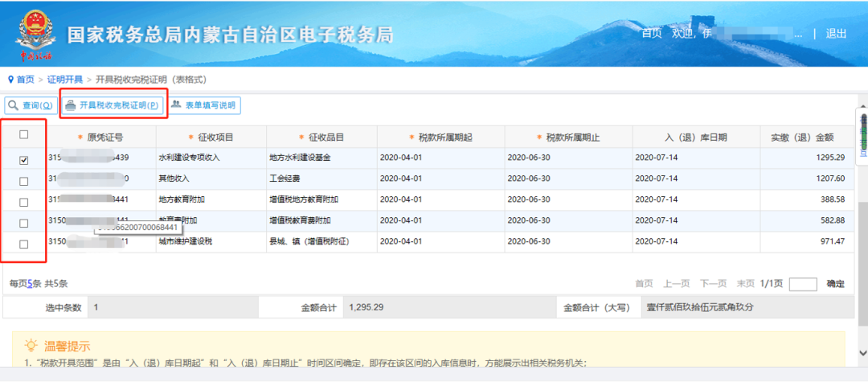
Task: Open 证明开具 breadcrumb link
Action: [65, 80]
